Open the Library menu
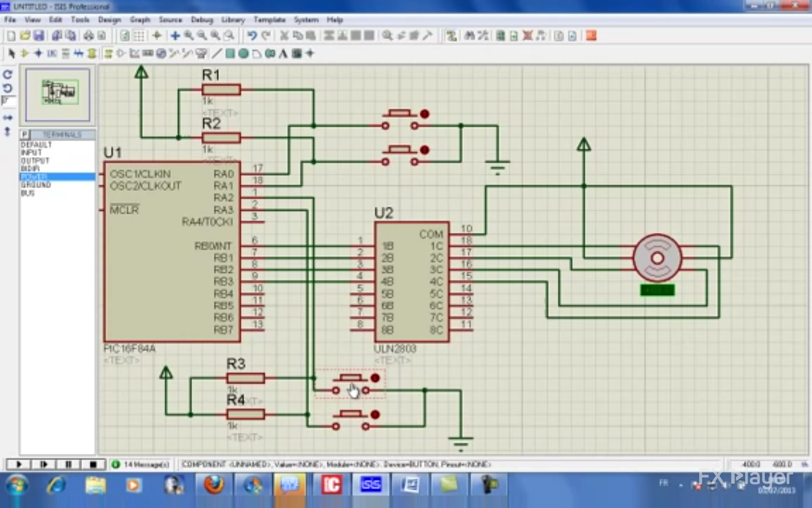This screenshot has height=508, width=812. tap(233, 20)
